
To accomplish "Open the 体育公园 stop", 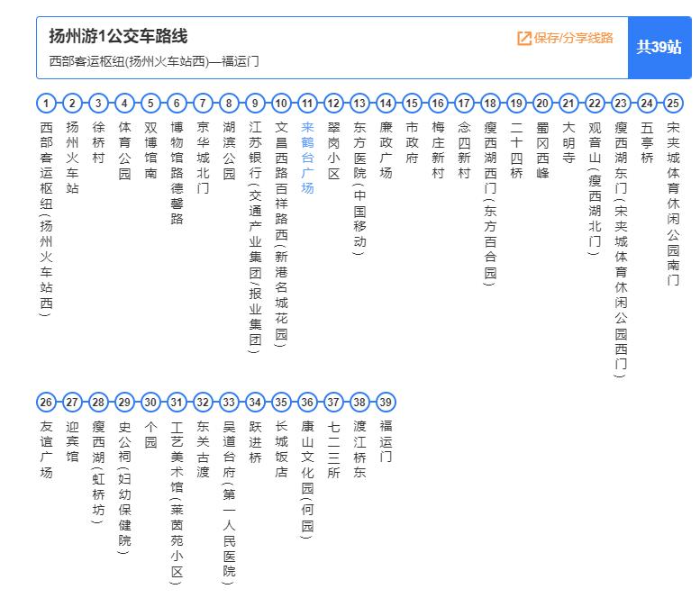I will coord(124,149).
